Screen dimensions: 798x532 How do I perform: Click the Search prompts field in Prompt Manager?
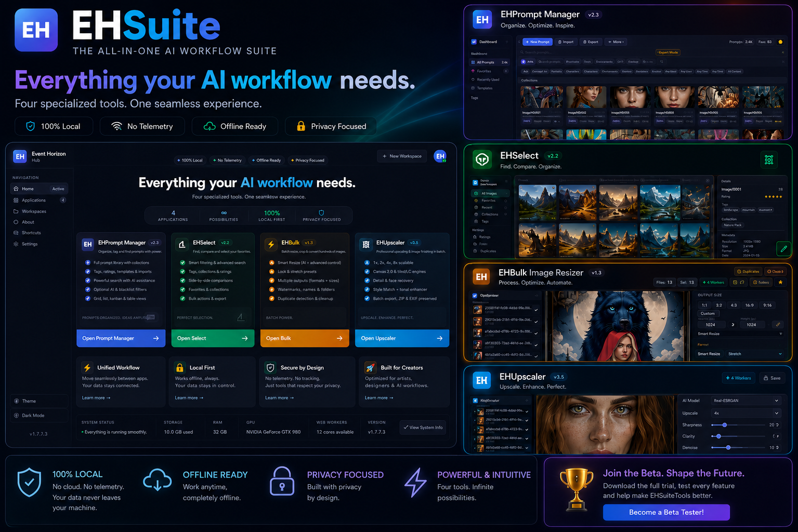587,52
